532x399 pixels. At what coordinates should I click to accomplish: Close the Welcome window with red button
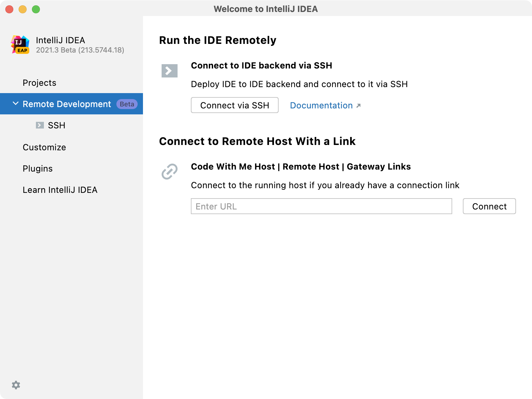(9, 9)
